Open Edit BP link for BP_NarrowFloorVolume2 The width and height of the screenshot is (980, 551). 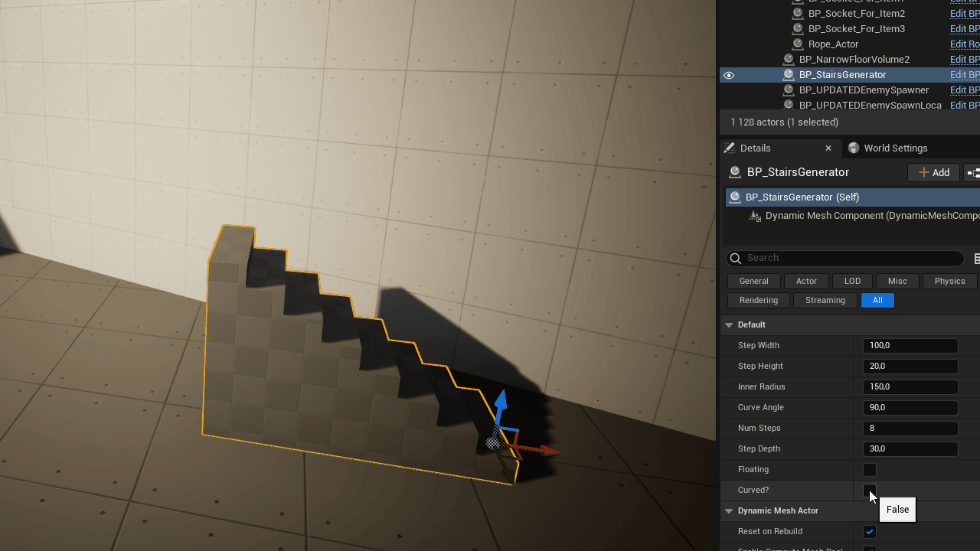[x=965, y=60]
